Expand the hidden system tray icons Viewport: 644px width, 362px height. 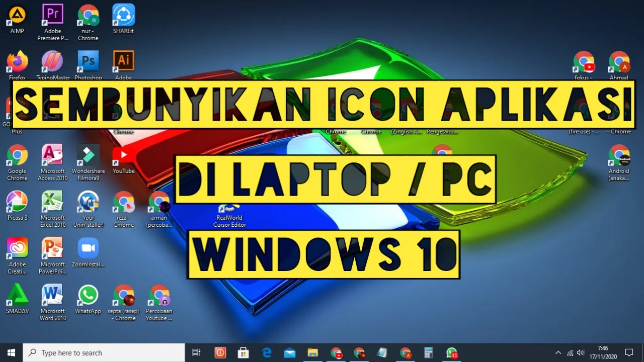(558, 353)
